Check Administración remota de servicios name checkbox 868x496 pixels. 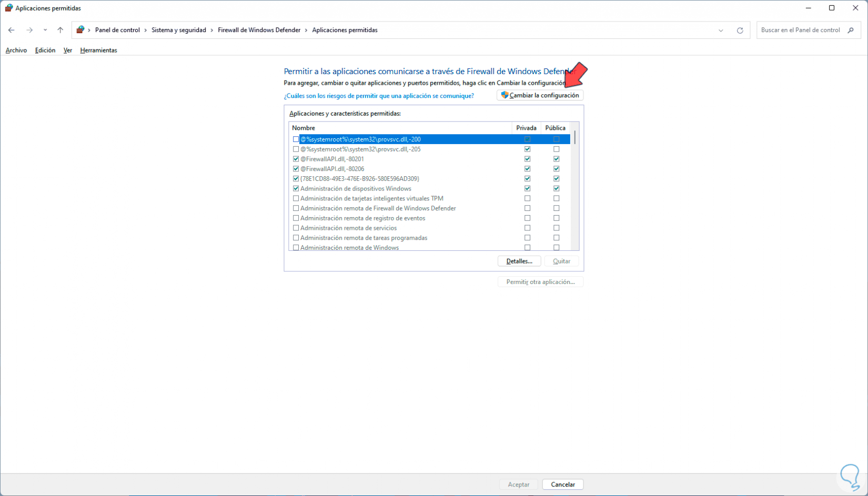click(296, 228)
